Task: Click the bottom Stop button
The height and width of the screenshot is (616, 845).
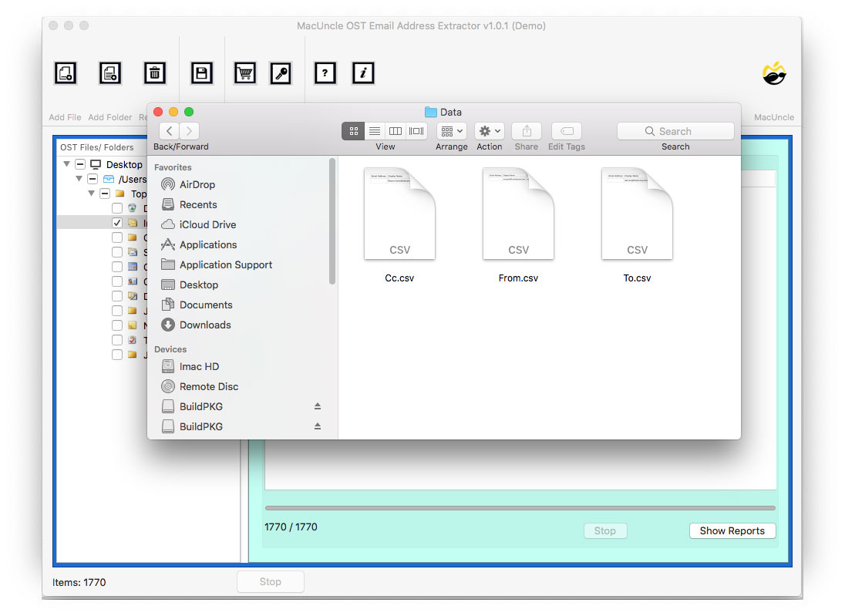Action: (271, 582)
